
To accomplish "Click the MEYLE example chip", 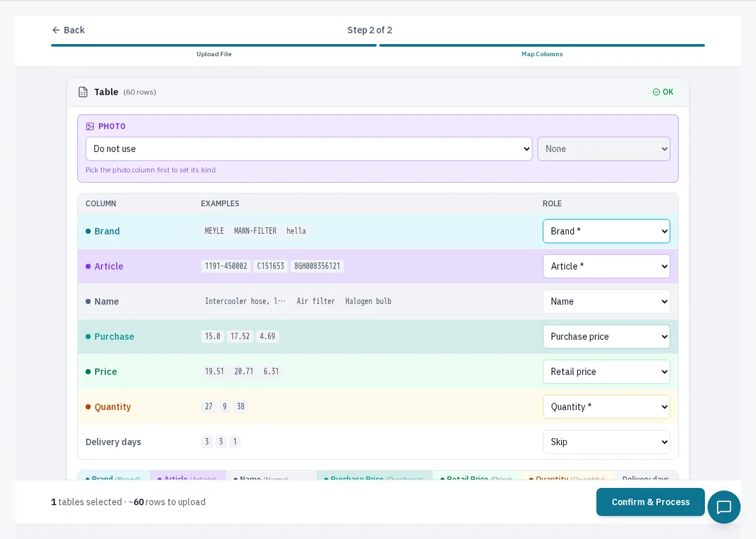I will pyautogui.click(x=214, y=231).
